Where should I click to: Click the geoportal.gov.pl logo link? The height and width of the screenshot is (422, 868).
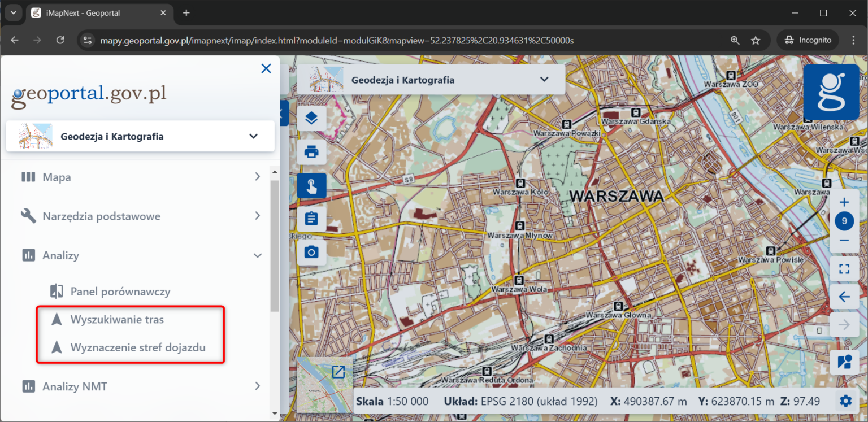(89, 94)
